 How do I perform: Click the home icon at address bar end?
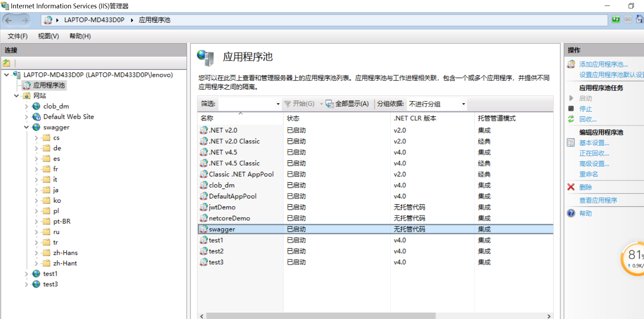tap(640, 19)
